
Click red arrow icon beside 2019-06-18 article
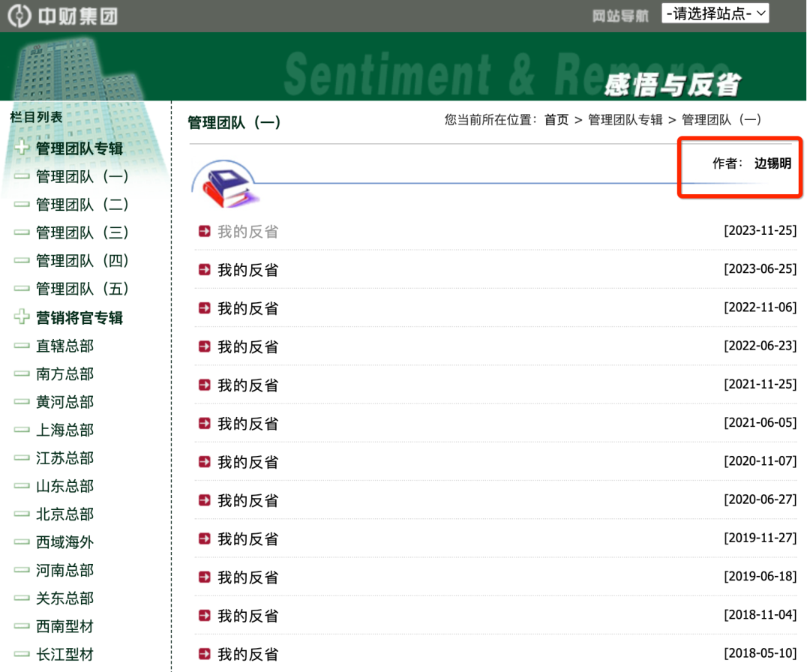(205, 577)
